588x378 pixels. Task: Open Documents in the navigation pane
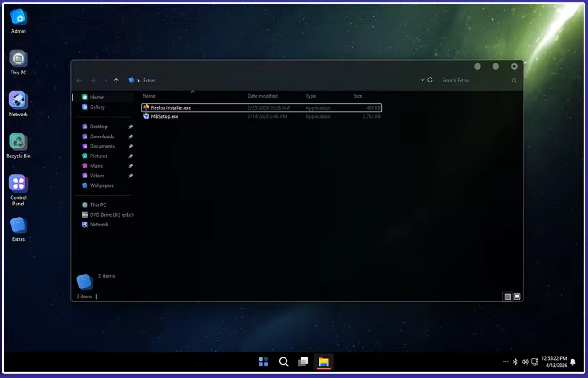(102, 146)
